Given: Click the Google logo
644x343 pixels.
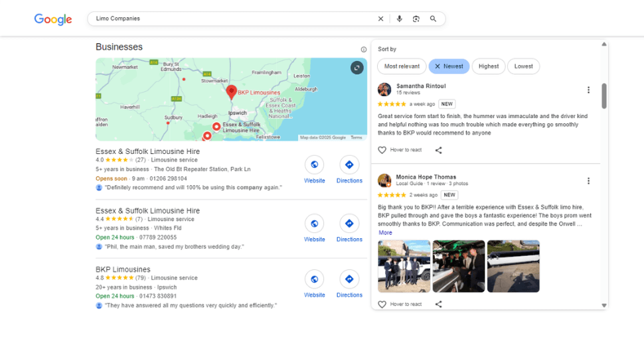Looking at the screenshot, I should (53, 19).
